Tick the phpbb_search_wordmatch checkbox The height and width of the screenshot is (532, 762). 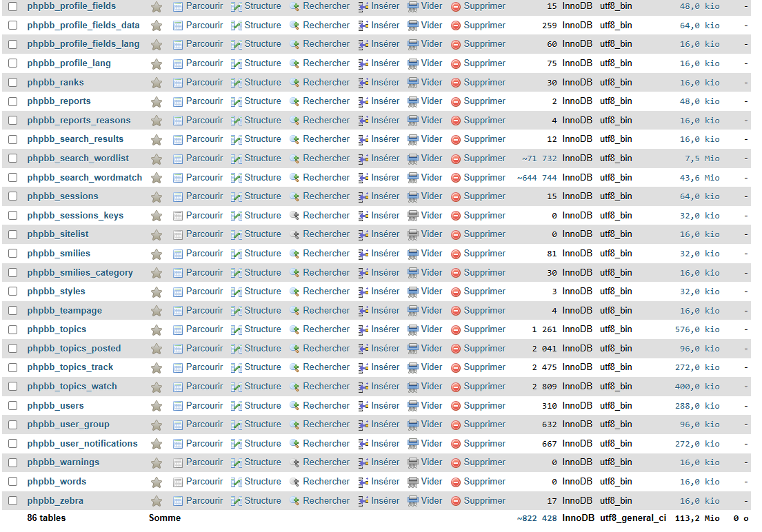pyautogui.click(x=13, y=178)
